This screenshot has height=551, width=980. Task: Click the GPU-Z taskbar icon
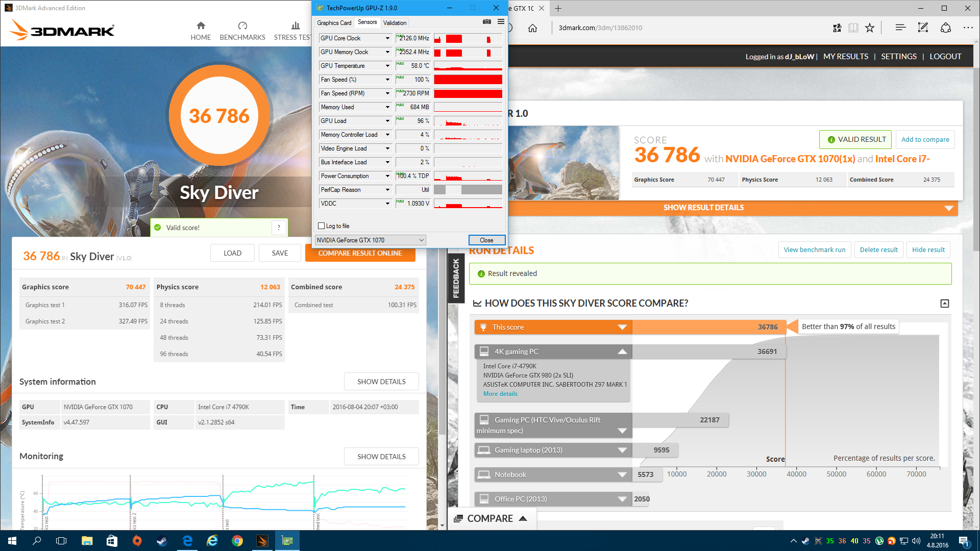pos(287,541)
